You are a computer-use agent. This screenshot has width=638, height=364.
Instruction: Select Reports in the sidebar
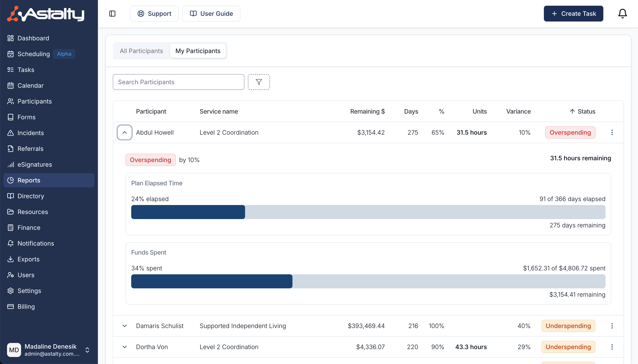(49, 180)
